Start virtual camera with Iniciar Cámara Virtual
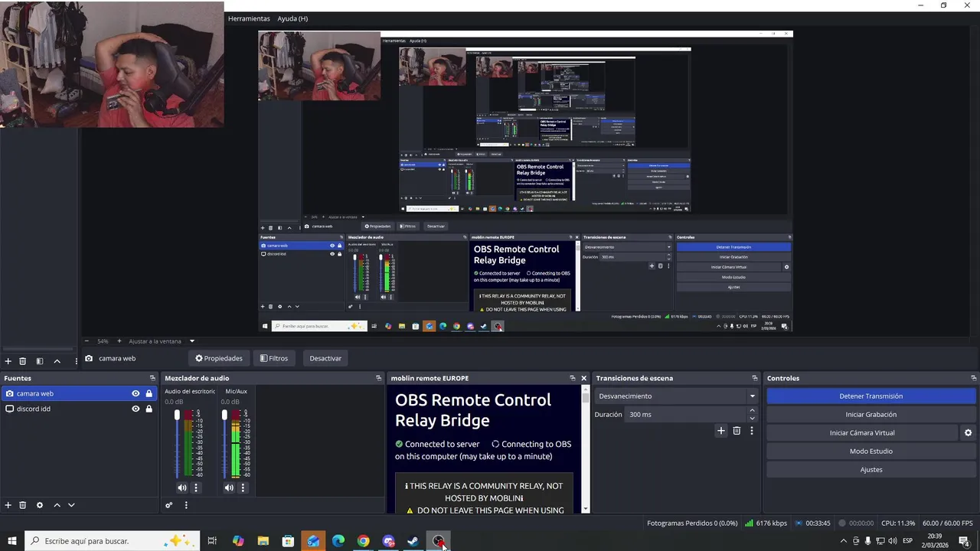This screenshot has height=551, width=980. pyautogui.click(x=862, y=432)
